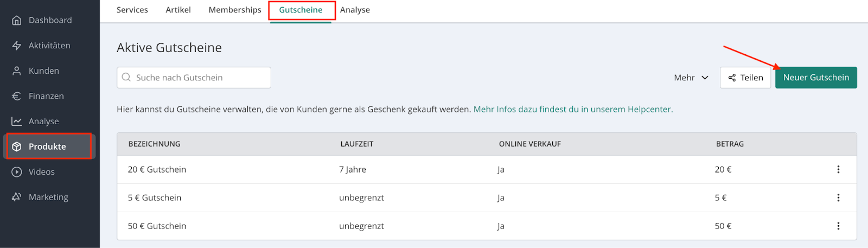Click the Teilen share button
This screenshot has height=248, width=868.
[x=745, y=78]
